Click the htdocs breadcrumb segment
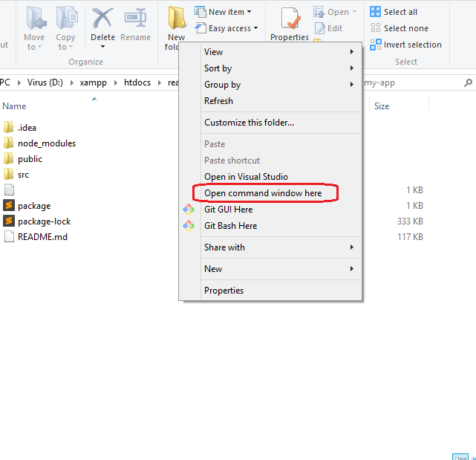Viewport: 476px width, 460px height. tap(137, 82)
